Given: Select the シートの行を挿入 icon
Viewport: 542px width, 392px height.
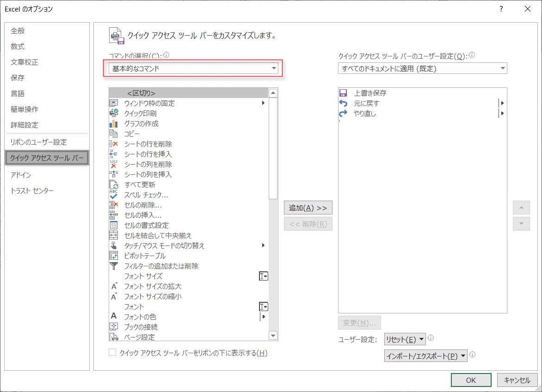Looking at the screenshot, I should 113,154.
